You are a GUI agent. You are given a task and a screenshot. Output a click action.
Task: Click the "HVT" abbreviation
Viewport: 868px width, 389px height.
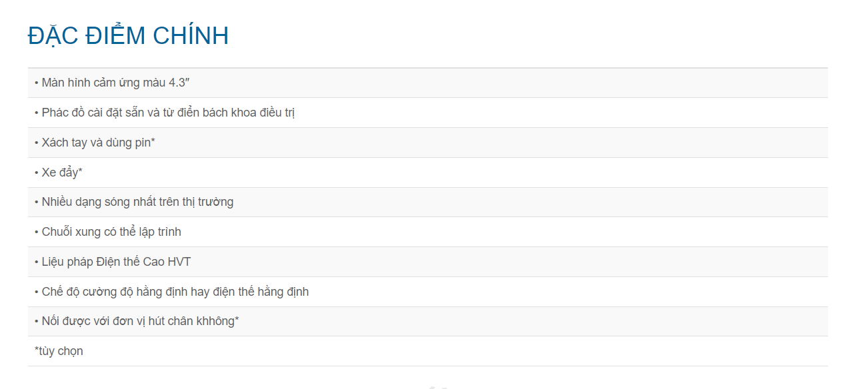tap(179, 262)
